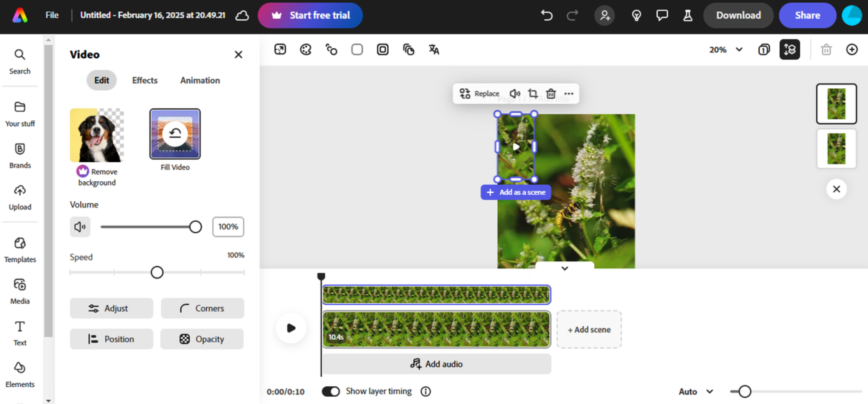The width and height of the screenshot is (868, 404).
Task: Click the Download button
Action: click(x=738, y=15)
